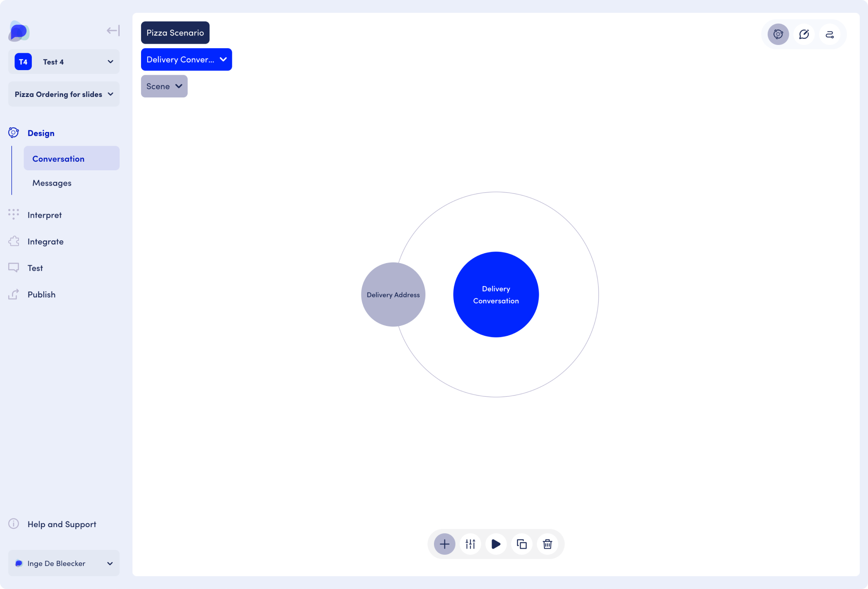The image size is (868, 589).
Task: Go to the Interpret section
Action: [x=45, y=215]
